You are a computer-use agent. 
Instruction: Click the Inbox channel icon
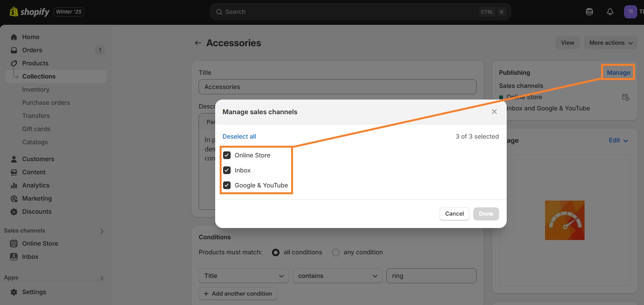(14, 257)
